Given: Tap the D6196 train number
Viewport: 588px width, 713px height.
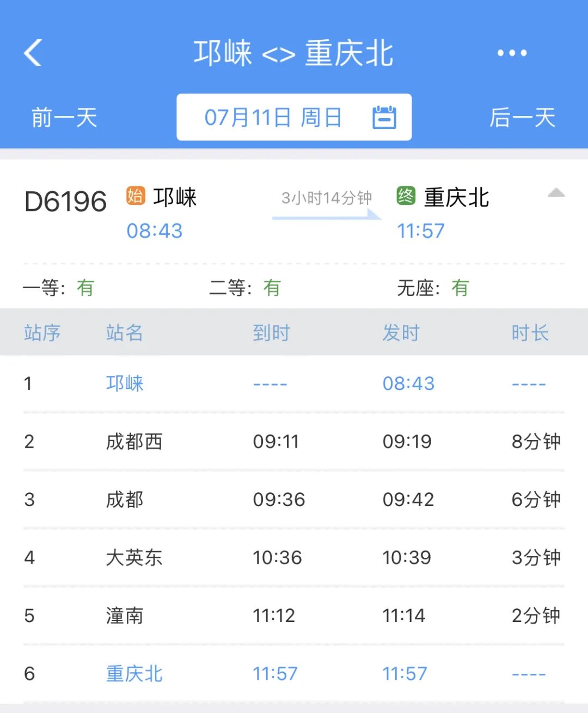Looking at the screenshot, I should pyautogui.click(x=65, y=202).
